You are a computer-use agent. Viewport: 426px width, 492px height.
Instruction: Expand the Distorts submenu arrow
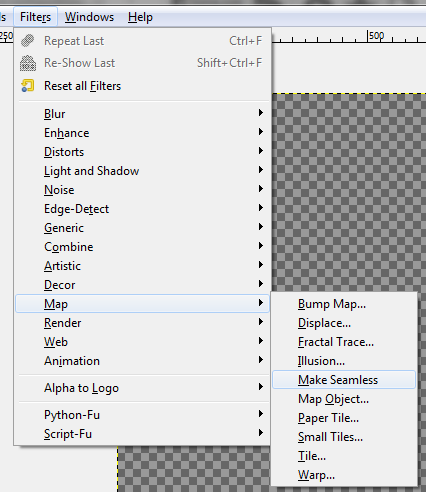click(261, 151)
